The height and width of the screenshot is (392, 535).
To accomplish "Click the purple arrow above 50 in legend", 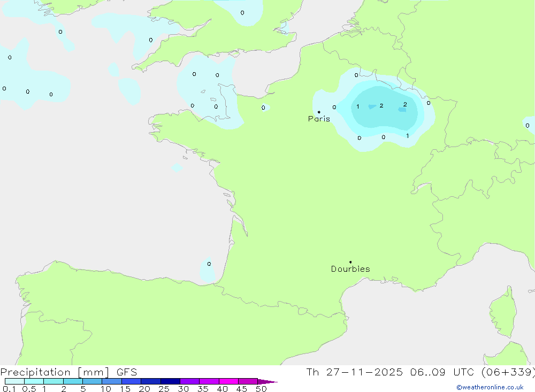I will point(267,382).
